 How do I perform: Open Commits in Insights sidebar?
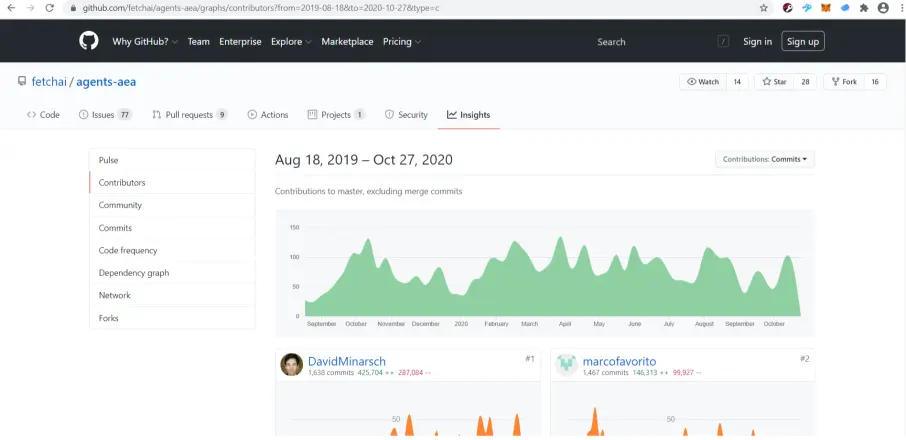pyautogui.click(x=172, y=228)
